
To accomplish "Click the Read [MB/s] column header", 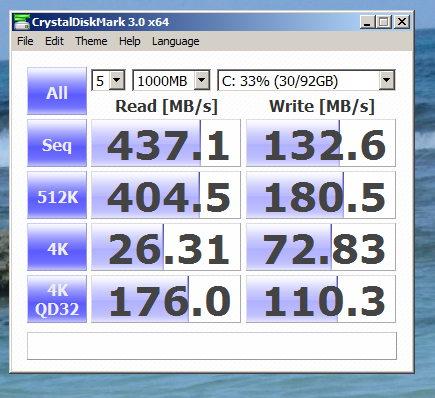I will 166,107.
